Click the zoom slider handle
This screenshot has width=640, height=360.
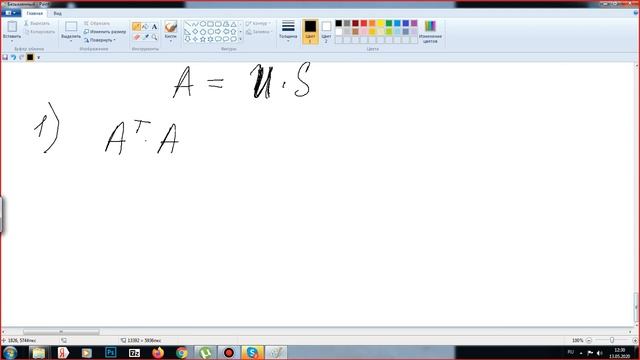click(x=612, y=340)
